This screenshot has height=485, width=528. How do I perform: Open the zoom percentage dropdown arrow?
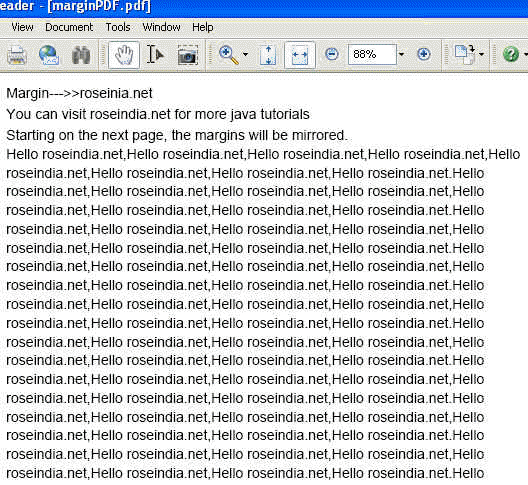coord(401,54)
